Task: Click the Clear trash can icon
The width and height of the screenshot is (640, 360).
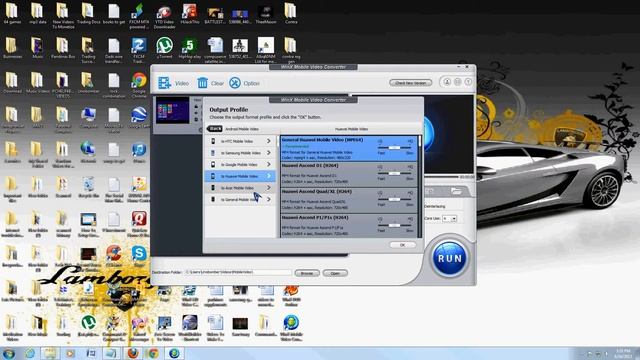Action: click(x=202, y=83)
